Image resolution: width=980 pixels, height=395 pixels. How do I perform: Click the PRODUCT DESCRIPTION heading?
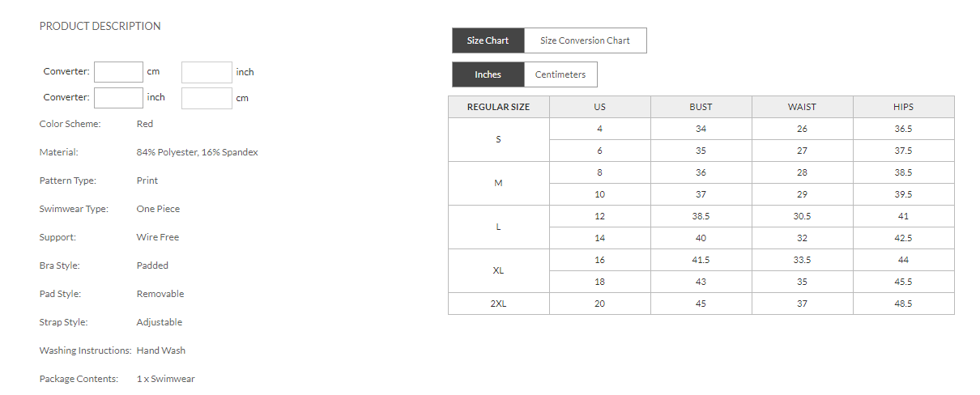point(100,26)
